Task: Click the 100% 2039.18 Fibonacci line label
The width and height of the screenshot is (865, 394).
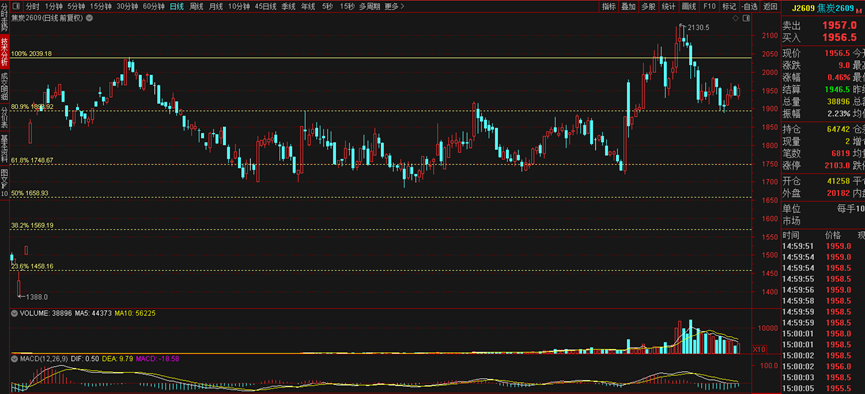Action: [x=32, y=54]
